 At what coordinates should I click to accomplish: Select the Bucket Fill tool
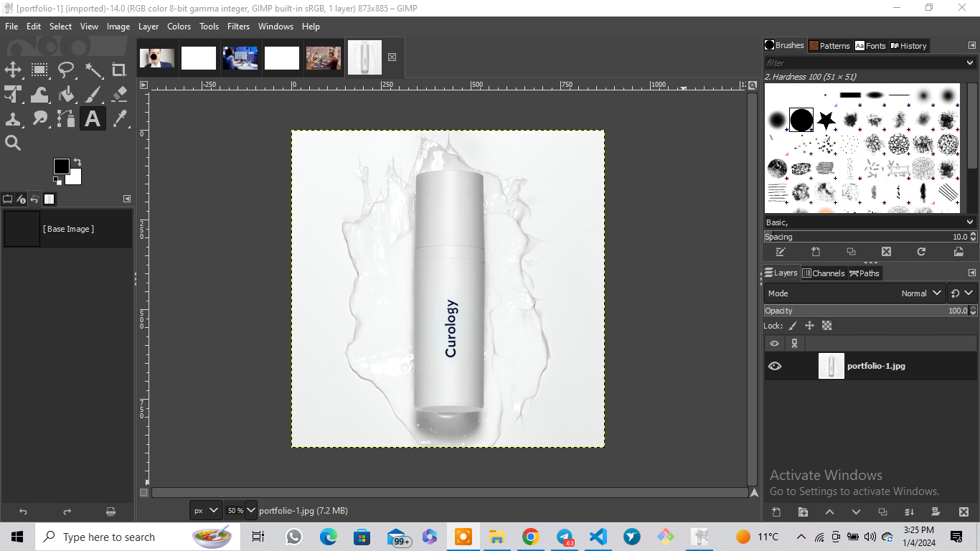[x=66, y=94]
